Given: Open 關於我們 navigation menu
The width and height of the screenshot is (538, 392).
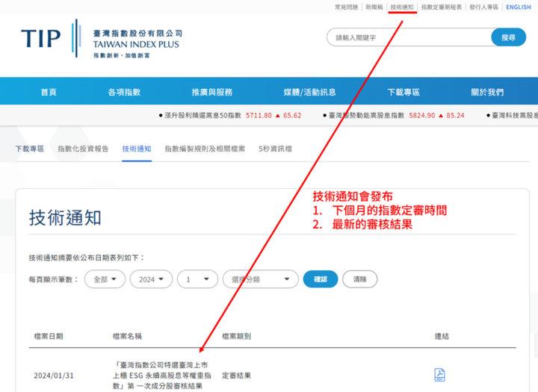Looking at the screenshot, I should (487, 92).
